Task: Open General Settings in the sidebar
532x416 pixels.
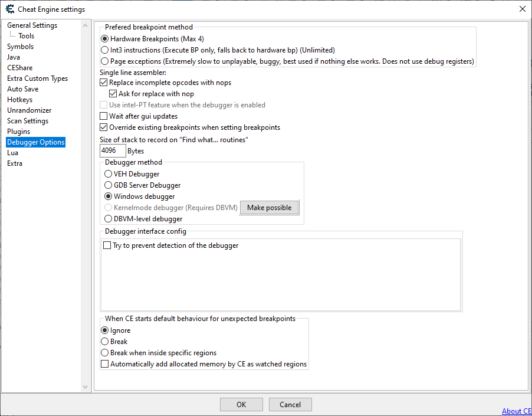Action: 32,25
